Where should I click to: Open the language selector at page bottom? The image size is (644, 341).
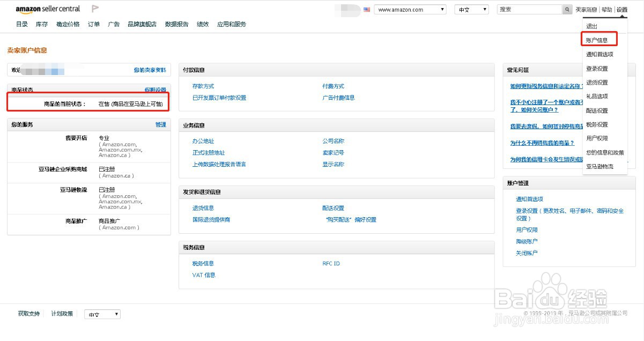(102, 314)
